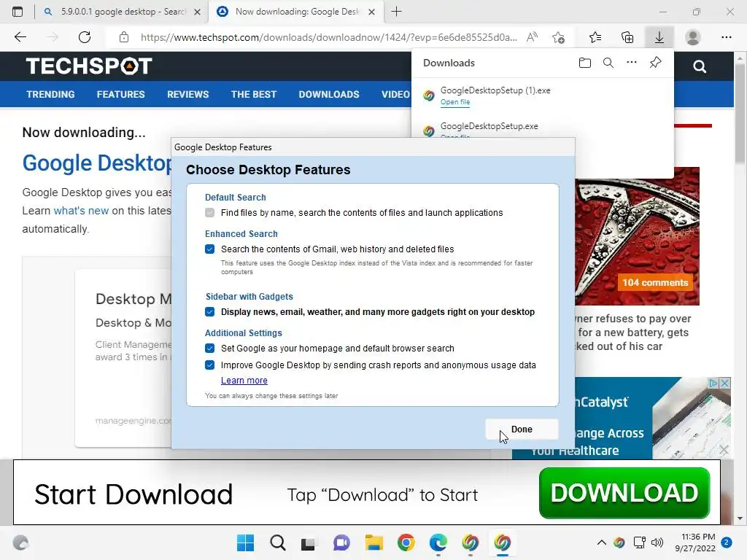747x560 pixels.
Task: Open Edge Settings and more menu
Action: click(x=726, y=37)
